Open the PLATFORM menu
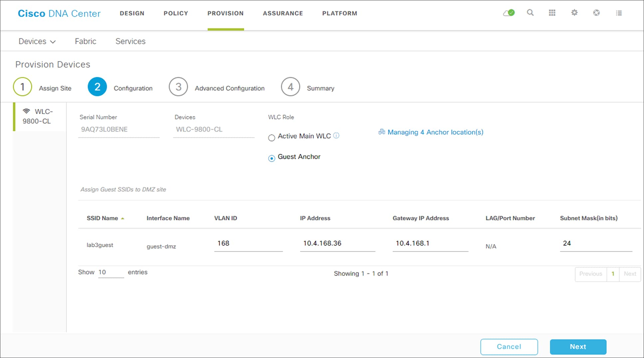The width and height of the screenshot is (644, 358). (x=339, y=13)
